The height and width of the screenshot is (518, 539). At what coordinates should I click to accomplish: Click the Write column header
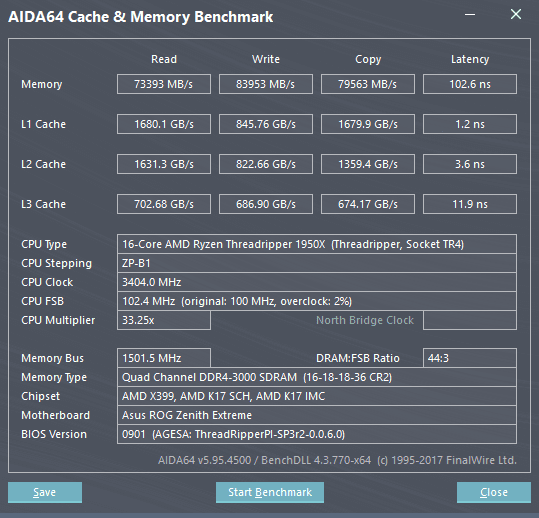pyautogui.click(x=266, y=59)
